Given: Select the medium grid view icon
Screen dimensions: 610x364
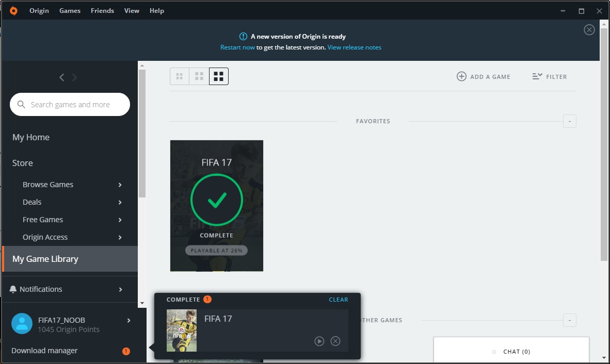Looking at the screenshot, I should coord(199,76).
